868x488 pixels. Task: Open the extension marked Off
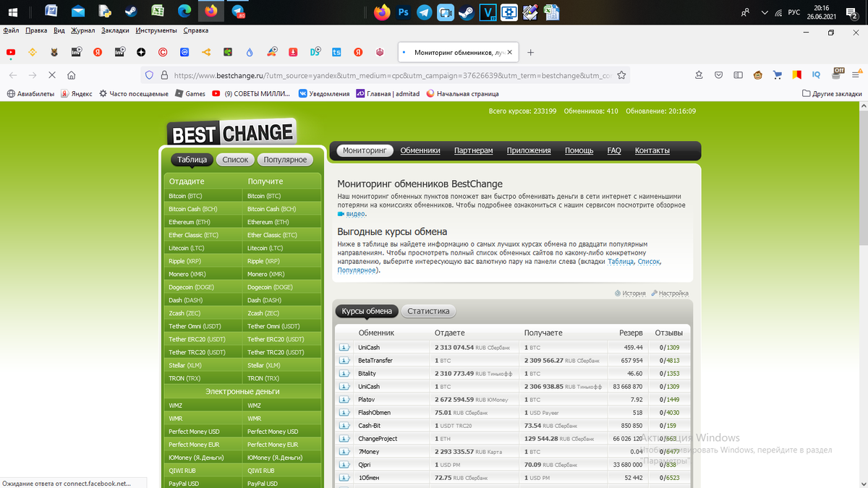[x=837, y=74]
